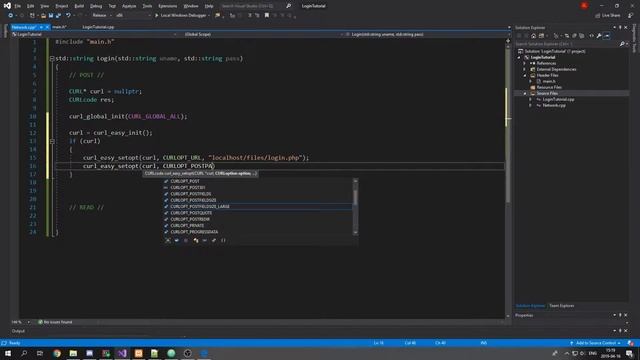The height and width of the screenshot is (360, 640).
Task: Select External Dependencies in Solution Explorer
Action: pyautogui.click(x=556, y=69)
